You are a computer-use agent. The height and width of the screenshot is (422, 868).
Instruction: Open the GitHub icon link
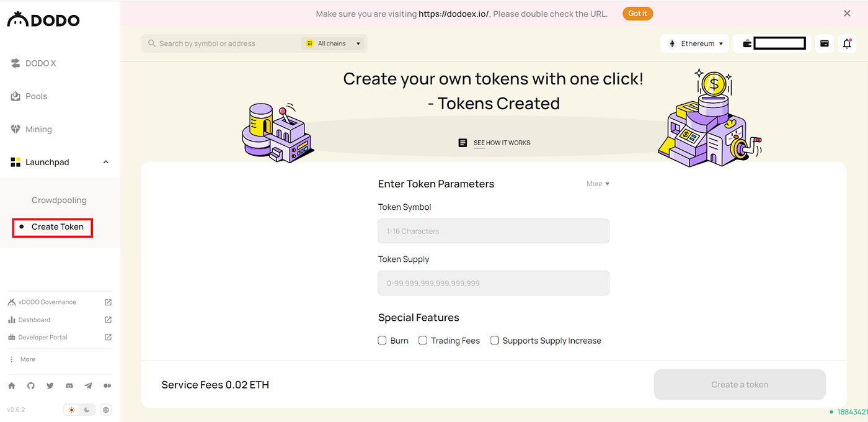[31, 385]
